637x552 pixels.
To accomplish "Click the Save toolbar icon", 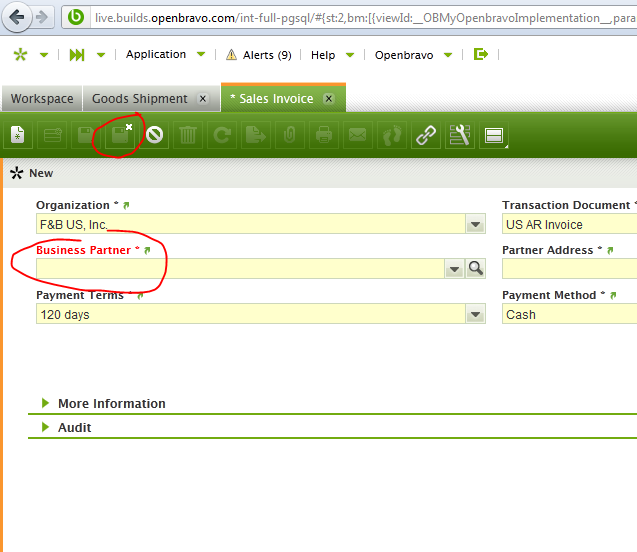I will [86, 135].
